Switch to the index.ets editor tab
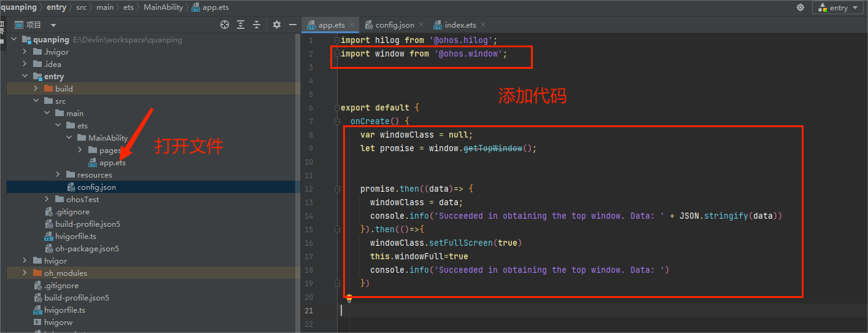 [x=460, y=25]
